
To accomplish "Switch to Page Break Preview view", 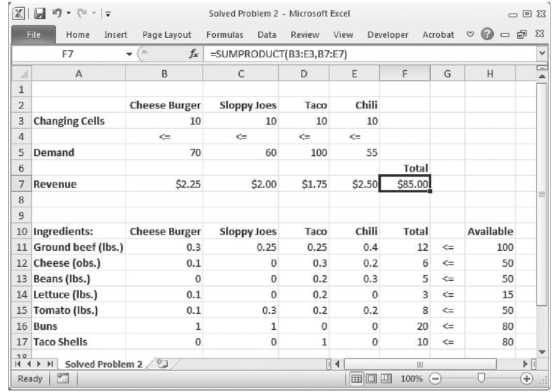I will click(x=386, y=378).
